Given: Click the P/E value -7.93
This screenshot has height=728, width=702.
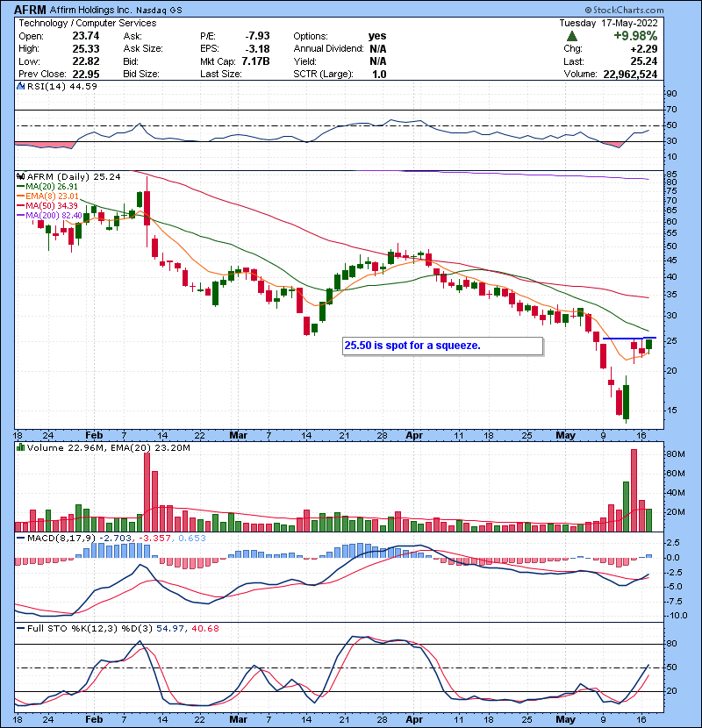Looking at the screenshot, I should point(257,36).
